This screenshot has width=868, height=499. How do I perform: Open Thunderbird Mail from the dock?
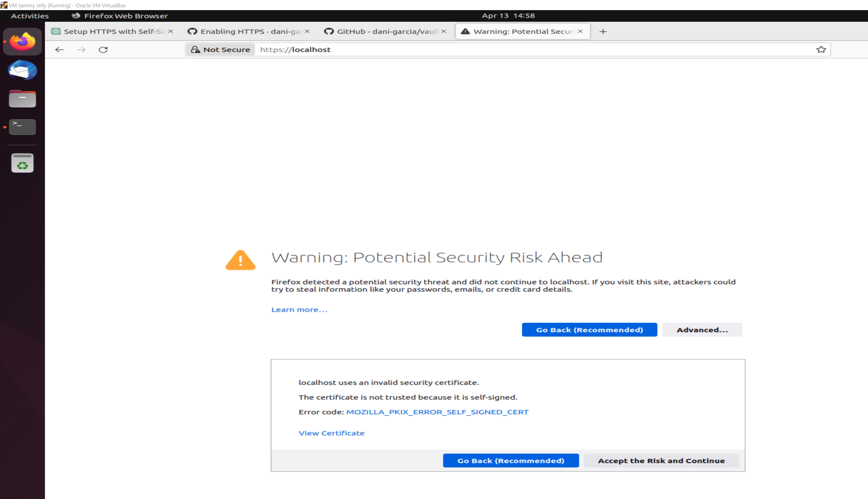point(23,70)
